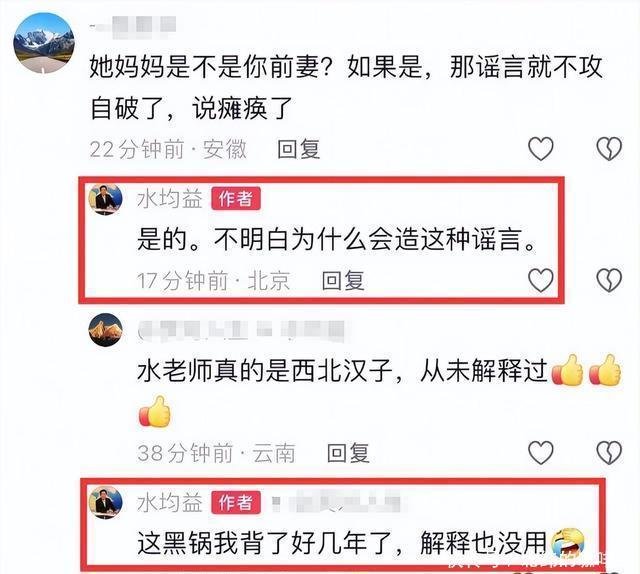Reply to the 38分钟前 Yunnan comment
Image resolution: width=640 pixels, height=574 pixels.
pos(349,453)
